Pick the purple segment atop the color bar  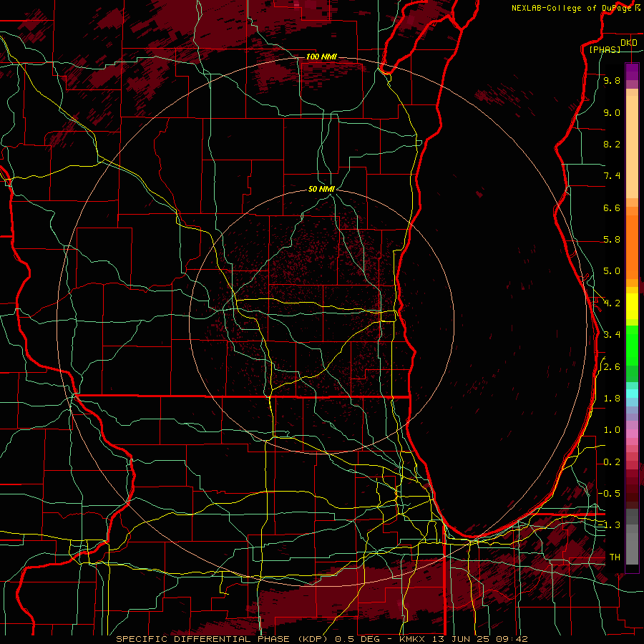[632, 72]
